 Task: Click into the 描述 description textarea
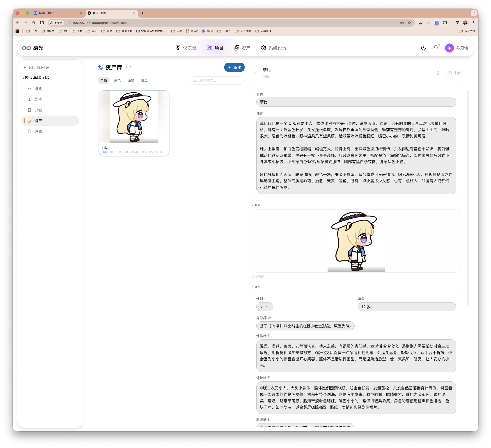tap(356, 155)
